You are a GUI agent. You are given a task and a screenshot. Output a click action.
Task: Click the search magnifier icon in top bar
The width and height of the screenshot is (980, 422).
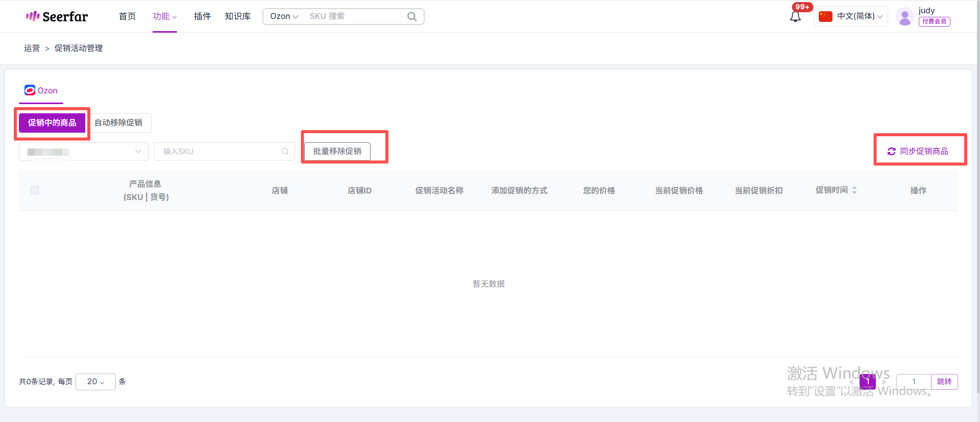click(412, 16)
